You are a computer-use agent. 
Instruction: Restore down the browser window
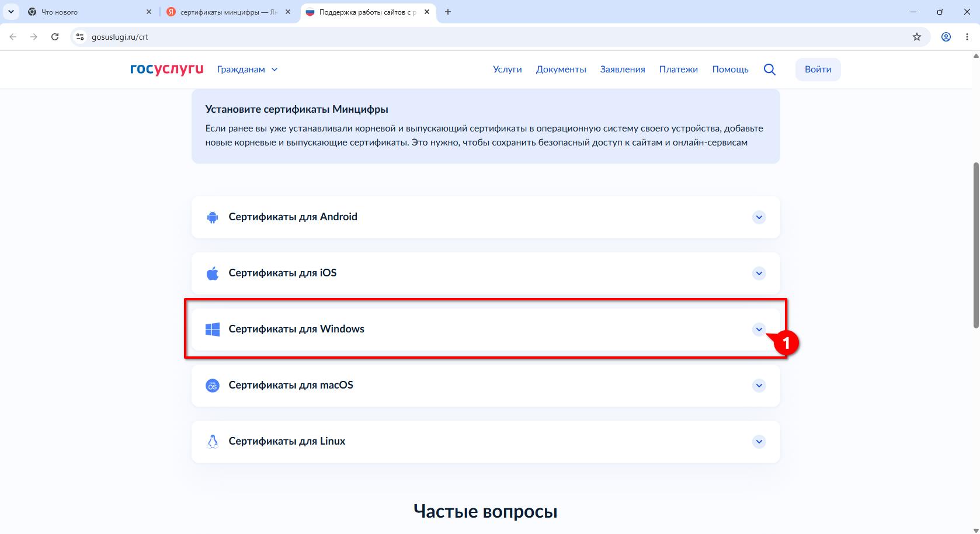click(940, 12)
